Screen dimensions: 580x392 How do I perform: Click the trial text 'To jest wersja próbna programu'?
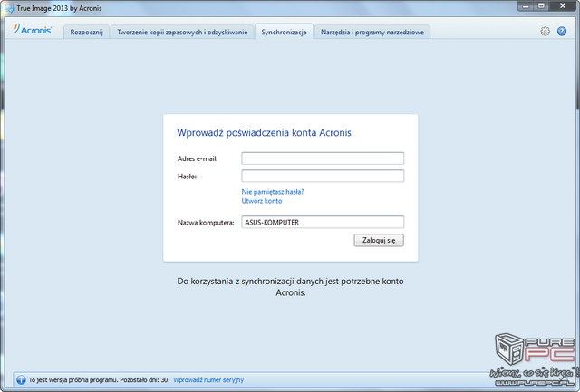[x=72, y=380]
